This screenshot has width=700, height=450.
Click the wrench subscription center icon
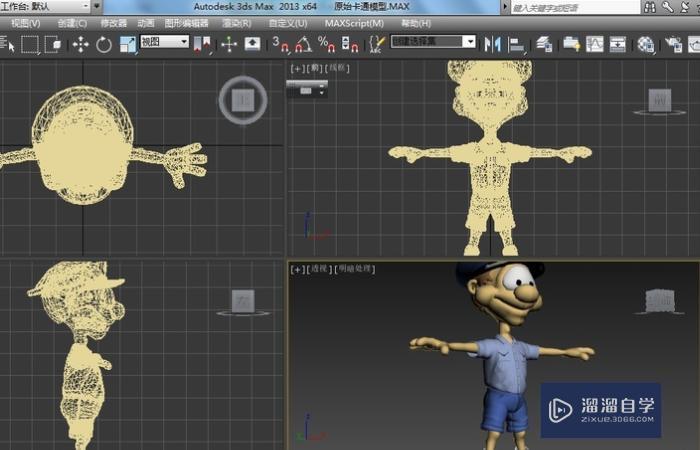pyautogui.click(x=668, y=7)
